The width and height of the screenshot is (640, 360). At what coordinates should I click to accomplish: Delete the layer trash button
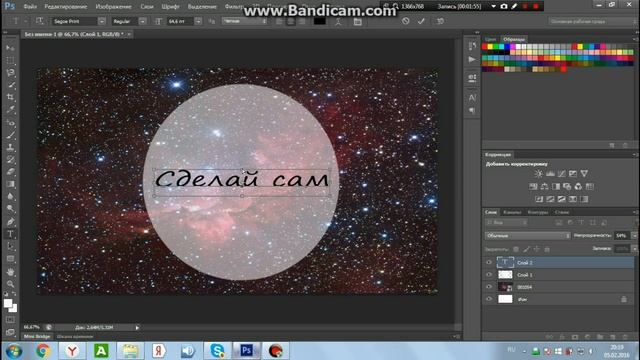(x=625, y=337)
